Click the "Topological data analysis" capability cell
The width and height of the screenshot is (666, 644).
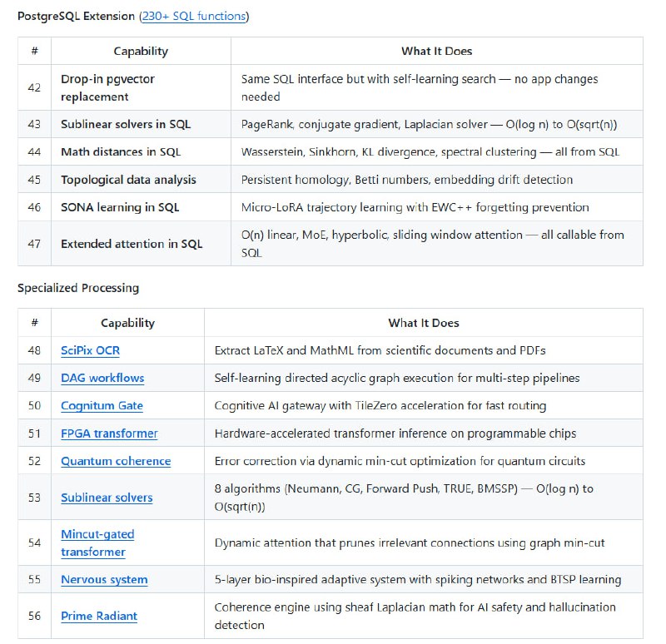tap(128, 179)
